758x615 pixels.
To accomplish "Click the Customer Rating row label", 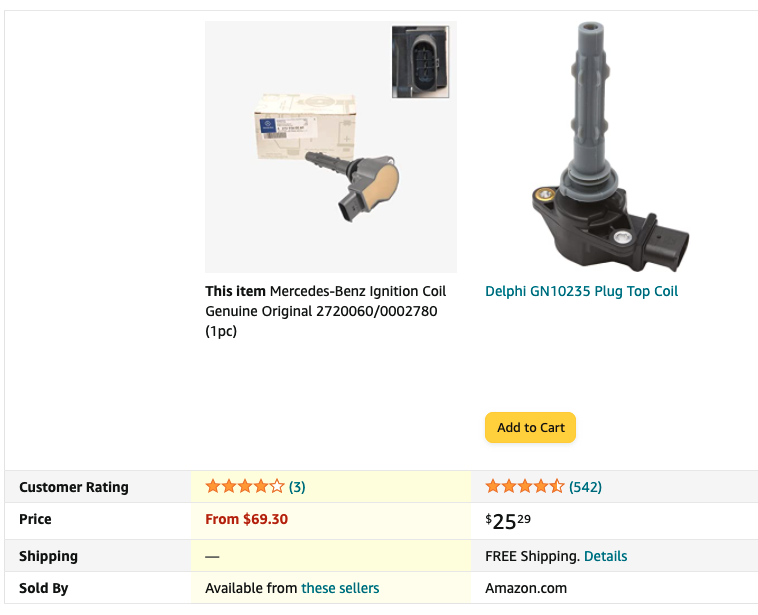I will [74, 487].
